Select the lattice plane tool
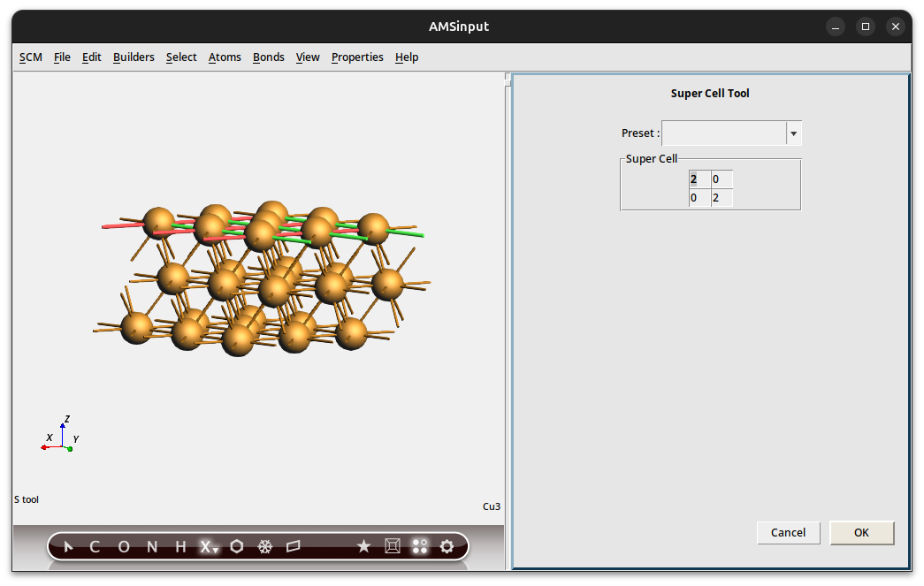 click(294, 546)
